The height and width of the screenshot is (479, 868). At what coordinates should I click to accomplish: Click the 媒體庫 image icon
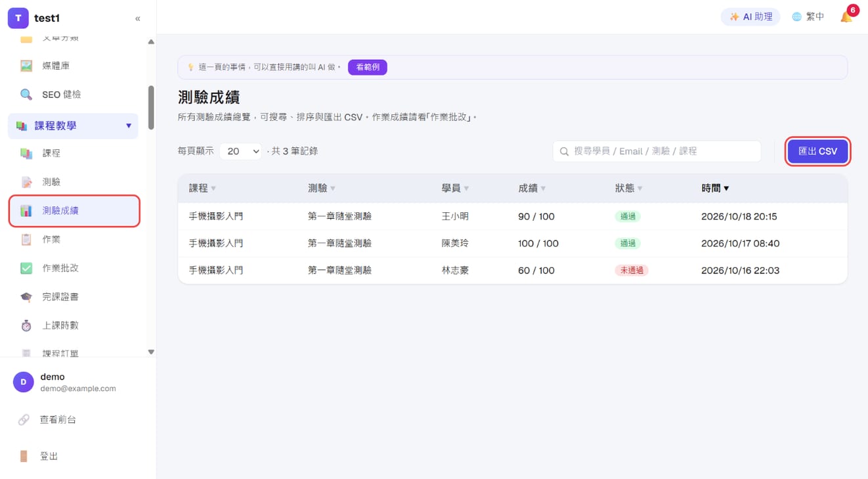pyautogui.click(x=26, y=66)
